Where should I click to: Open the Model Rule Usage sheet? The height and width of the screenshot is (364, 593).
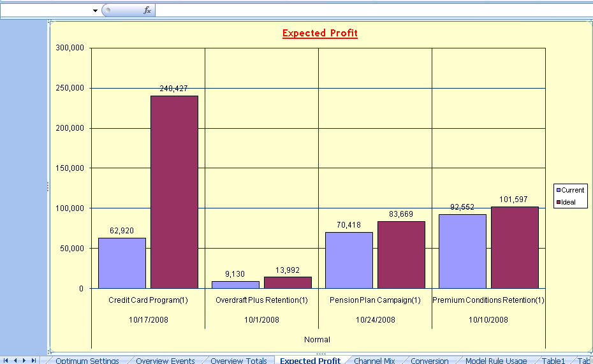click(x=496, y=361)
